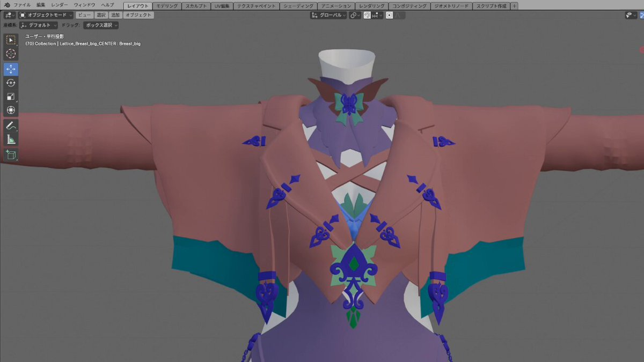
Task: Switch to the コンポジティング workspace tab
Action: (x=409, y=6)
